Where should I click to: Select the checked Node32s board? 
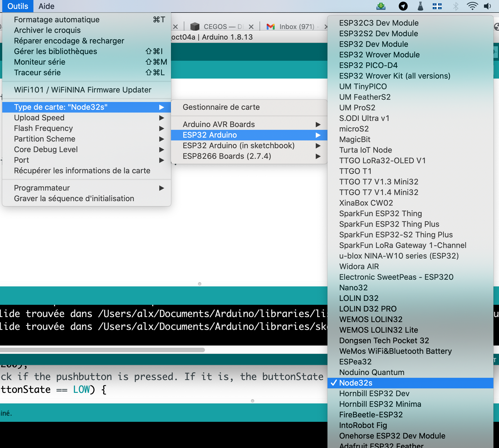[x=356, y=383]
